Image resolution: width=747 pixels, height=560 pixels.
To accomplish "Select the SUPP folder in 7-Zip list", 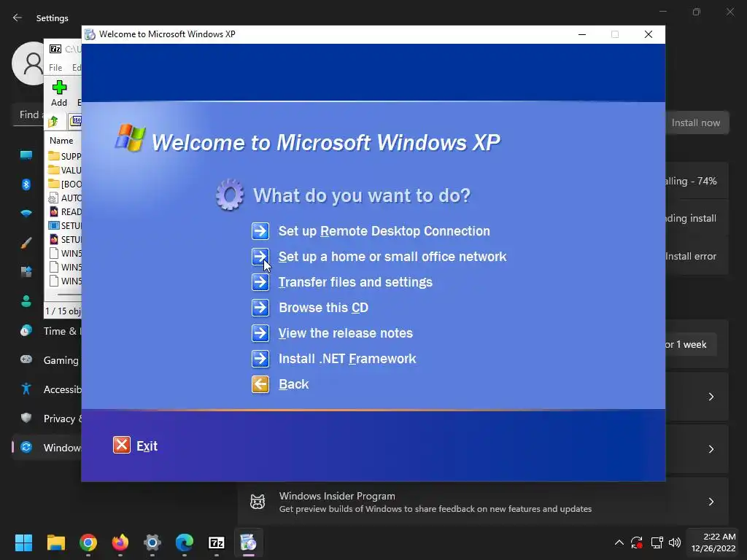I will point(65,156).
